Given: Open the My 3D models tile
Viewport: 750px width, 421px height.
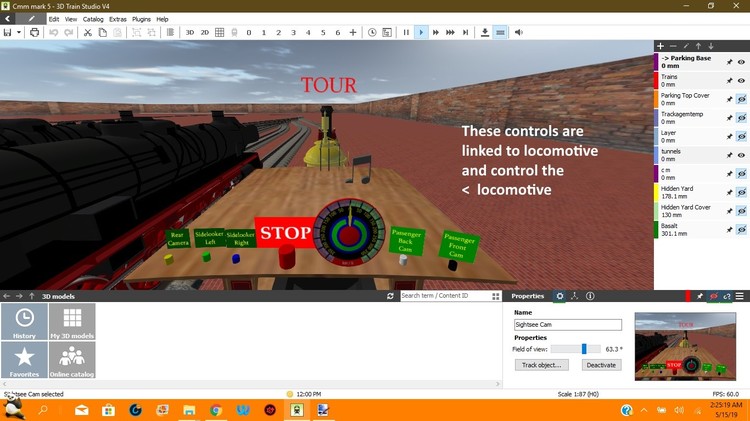Looking at the screenshot, I should click(x=72, y=322).
